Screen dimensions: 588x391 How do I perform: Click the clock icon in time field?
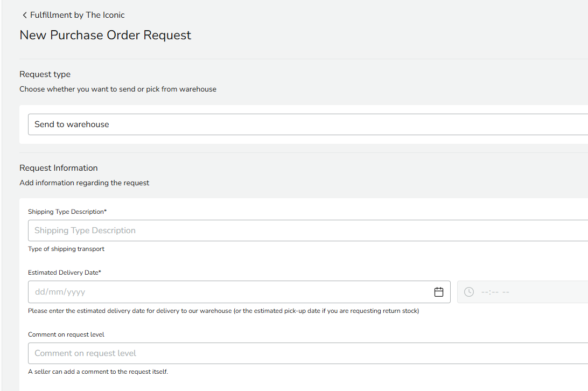[x=469, y=292]
